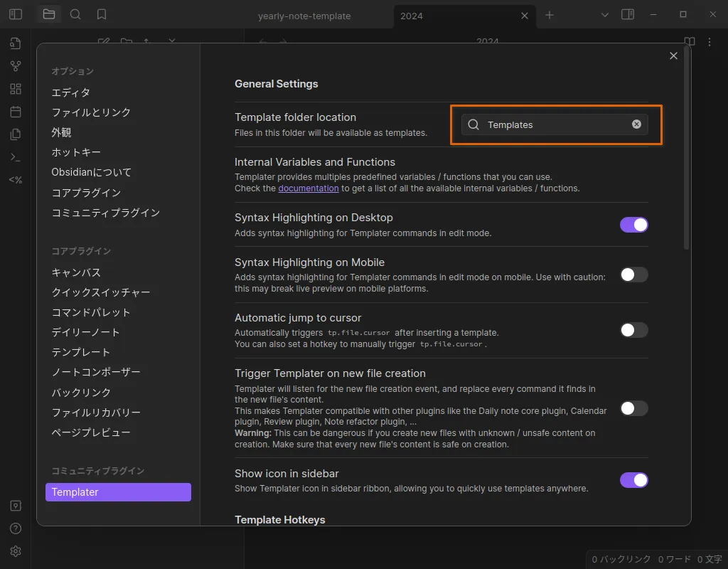Enable Syntax Highlighting on Mobile
The height and width of the screenshot is (569, 728).
pos(633,275)
